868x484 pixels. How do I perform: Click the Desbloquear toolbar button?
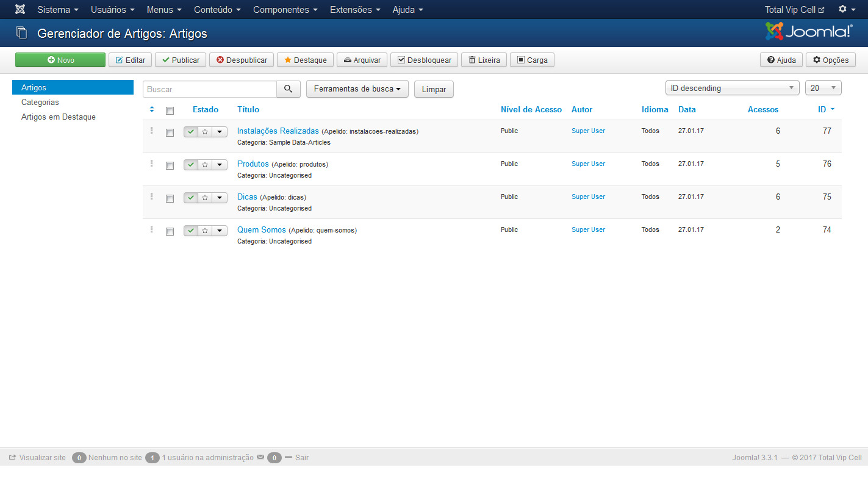pos(424,60)
